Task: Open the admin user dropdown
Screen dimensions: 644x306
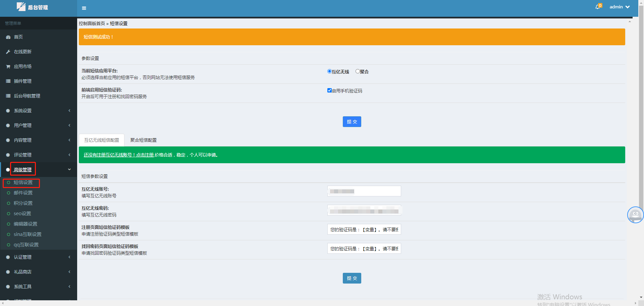Action: 620,7
